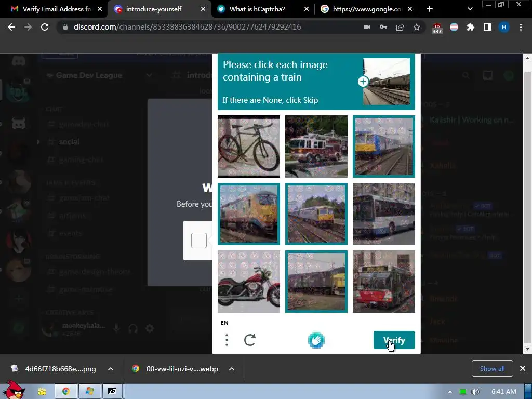This screenshot has height=399, width=532.
Task: Open a new browser tab
Action: coord(430,9)
